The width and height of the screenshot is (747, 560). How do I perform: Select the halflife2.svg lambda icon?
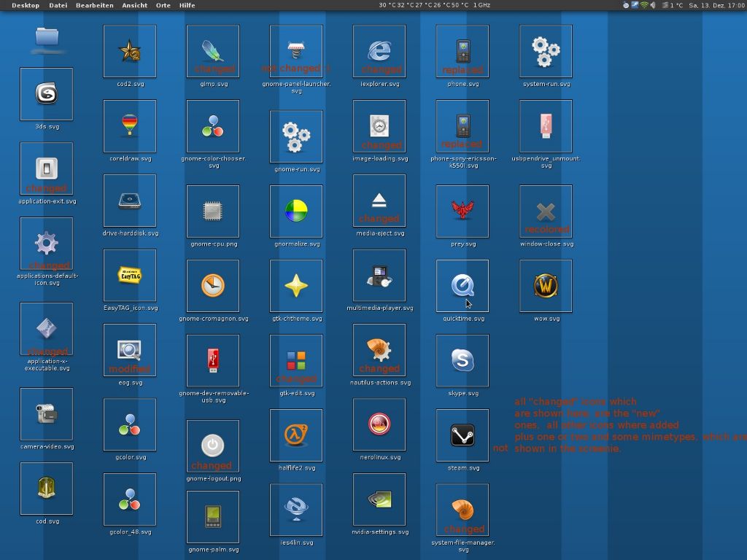296,435
